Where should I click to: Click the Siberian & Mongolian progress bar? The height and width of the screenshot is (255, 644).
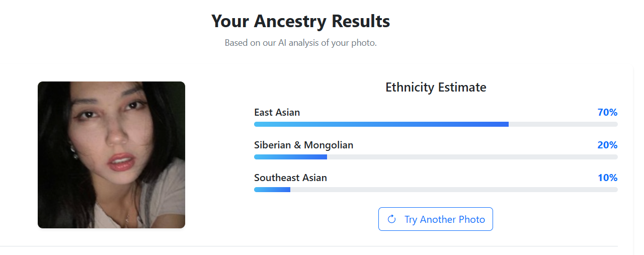(436, 157)
